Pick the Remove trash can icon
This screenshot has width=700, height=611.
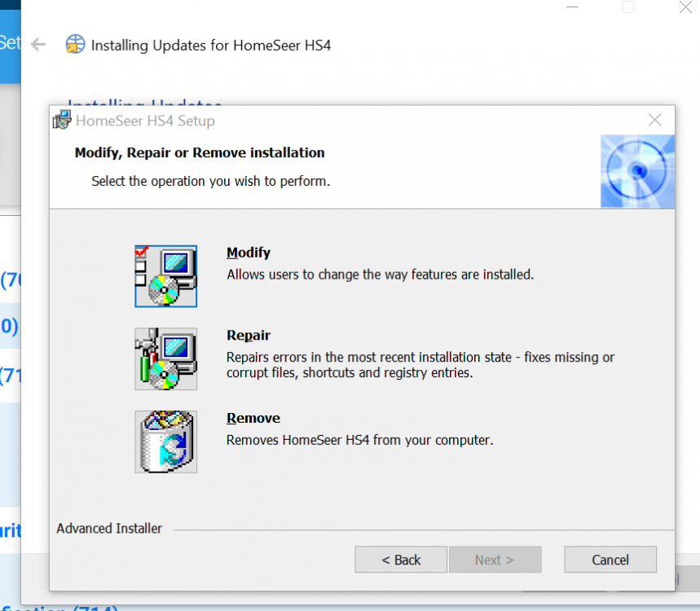pyautogui.click(x=165, y=442)
